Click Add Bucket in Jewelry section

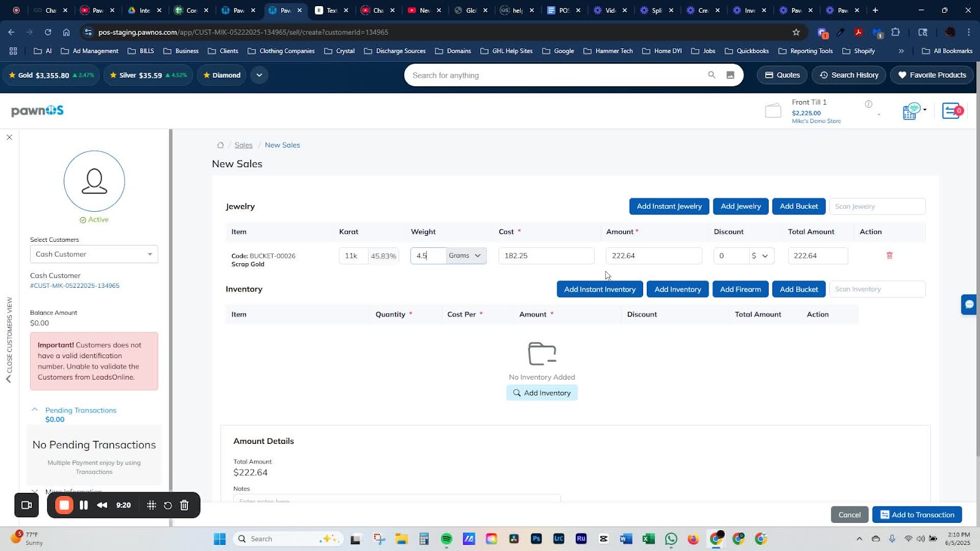[x=799, y=206]
